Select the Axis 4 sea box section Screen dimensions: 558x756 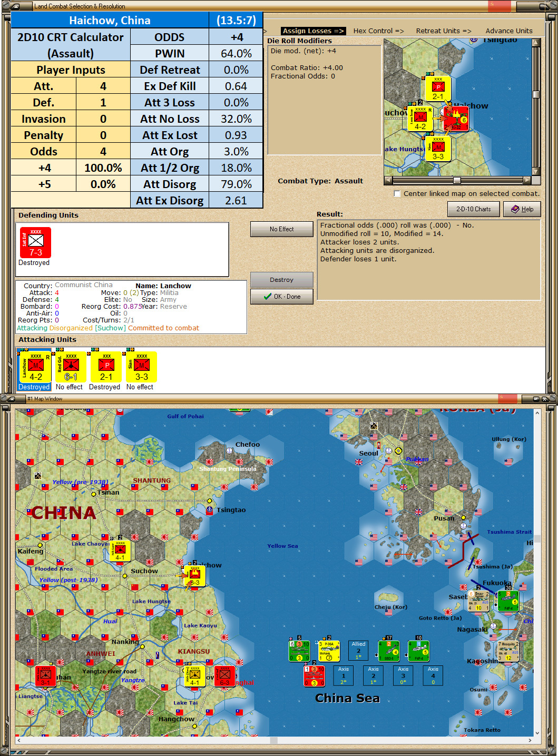pyautogui.click(x=433, y=676)
